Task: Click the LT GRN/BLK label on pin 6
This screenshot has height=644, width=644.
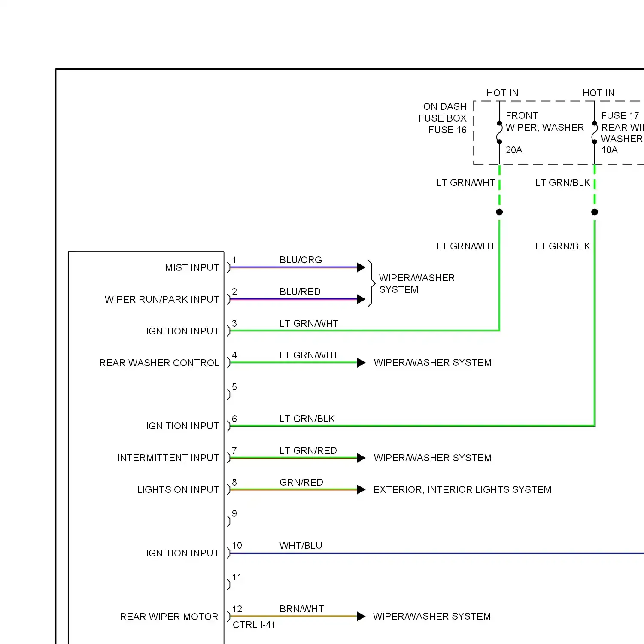Action: [307, 419]
